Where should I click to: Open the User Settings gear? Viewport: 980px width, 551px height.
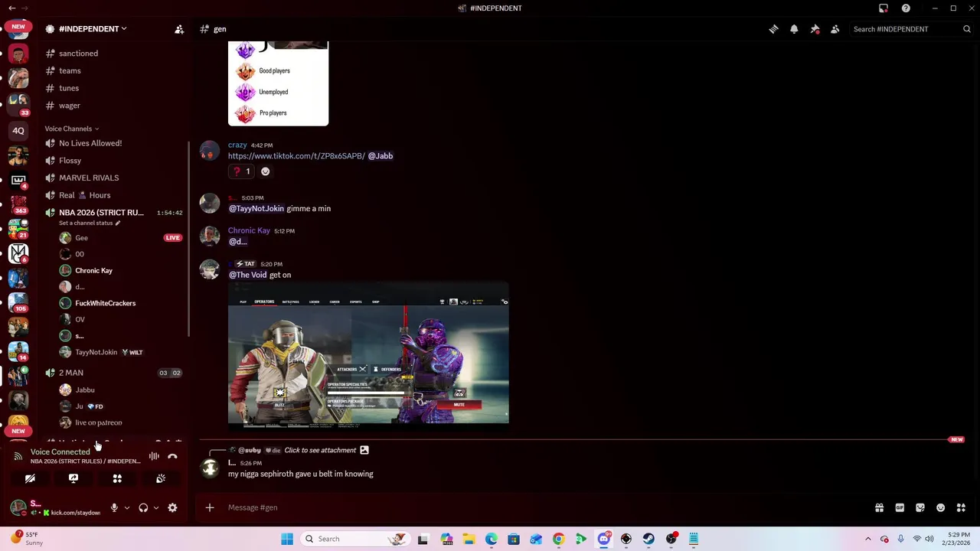point(172,507)
